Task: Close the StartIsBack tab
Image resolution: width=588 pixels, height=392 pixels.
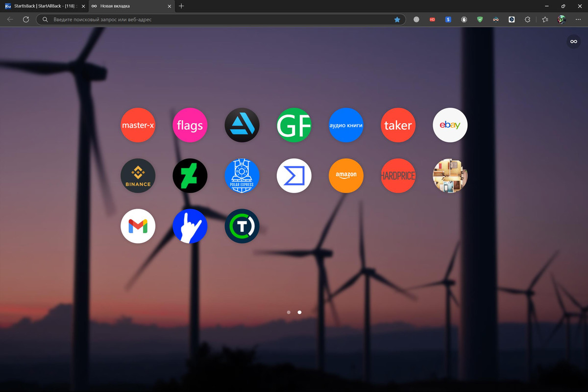Action: [83, 6]
